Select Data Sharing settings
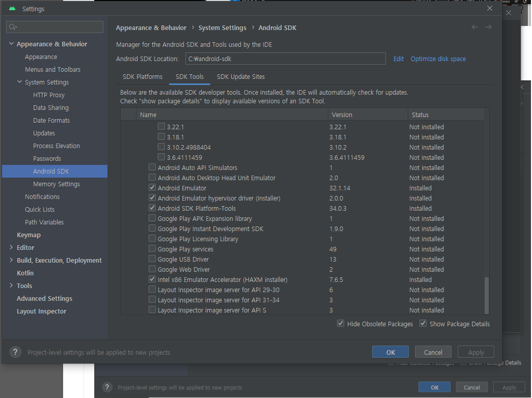This screenshot has height=398, width=532. coord(51,107)
